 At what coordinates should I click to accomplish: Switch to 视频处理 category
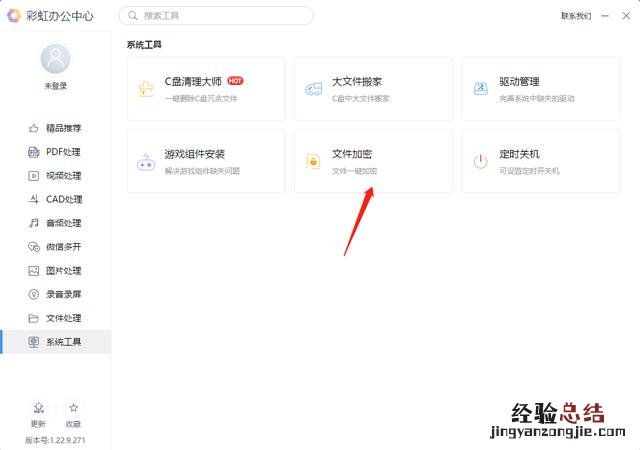pyautogui.click(x=56, y=176)
